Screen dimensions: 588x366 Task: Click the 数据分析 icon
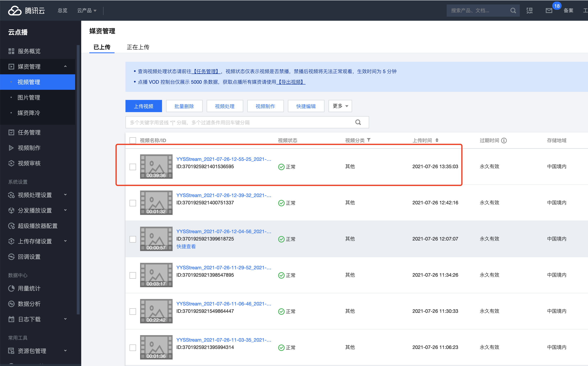click(x=11, y=304)
